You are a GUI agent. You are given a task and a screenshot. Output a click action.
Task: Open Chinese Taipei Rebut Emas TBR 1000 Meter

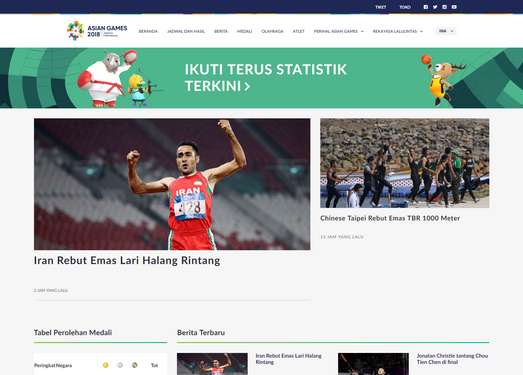pyautogui.click(x=390, y=218)
